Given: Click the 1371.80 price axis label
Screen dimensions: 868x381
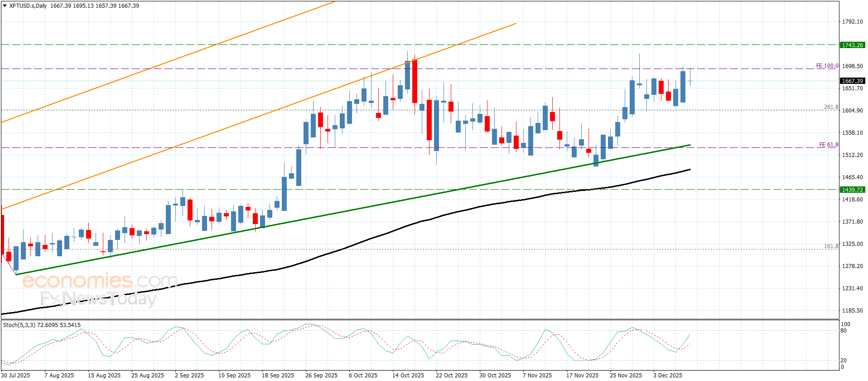Looking at the screenshot, I should (x=852, y=221).
